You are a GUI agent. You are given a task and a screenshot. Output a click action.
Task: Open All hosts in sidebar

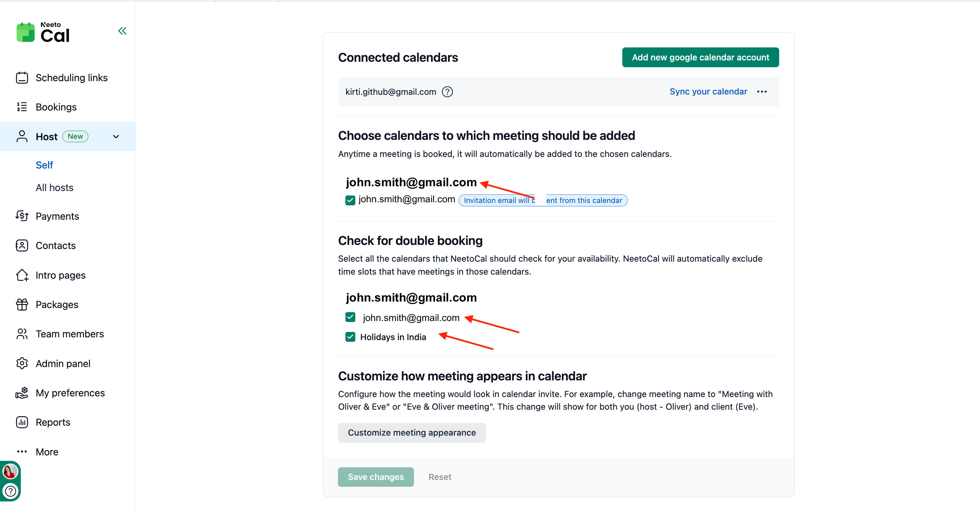click(x=55, y=188)
